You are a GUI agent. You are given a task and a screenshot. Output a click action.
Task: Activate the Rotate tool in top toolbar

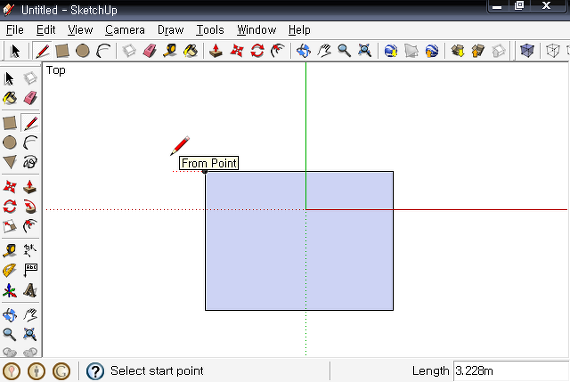click(257, 51)
